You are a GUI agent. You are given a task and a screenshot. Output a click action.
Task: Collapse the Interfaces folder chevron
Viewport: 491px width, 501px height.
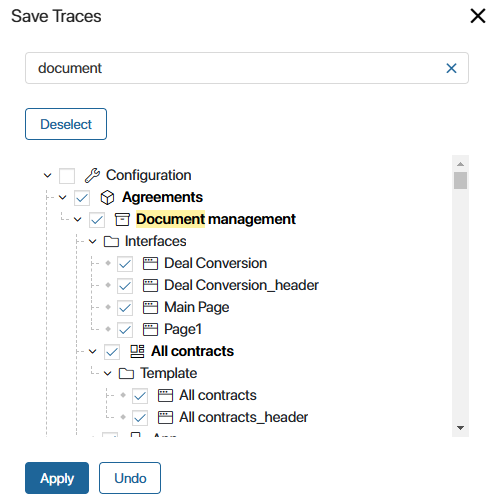93,241
